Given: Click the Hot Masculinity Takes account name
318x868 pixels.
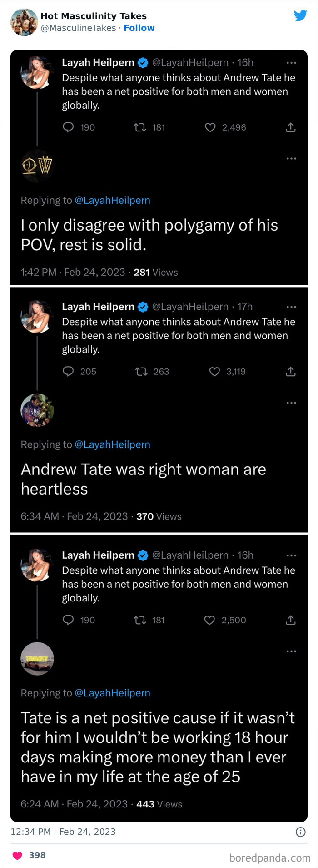Looking at the screenshot, I should [93, 16].
